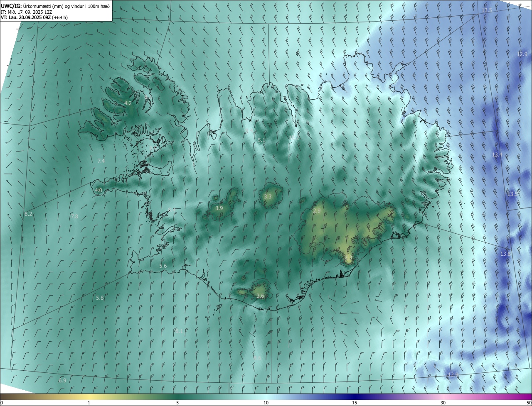Click the 0 label on the color scale
The height and width of the screenshot is (406, 532).
[x=2, y=403]
